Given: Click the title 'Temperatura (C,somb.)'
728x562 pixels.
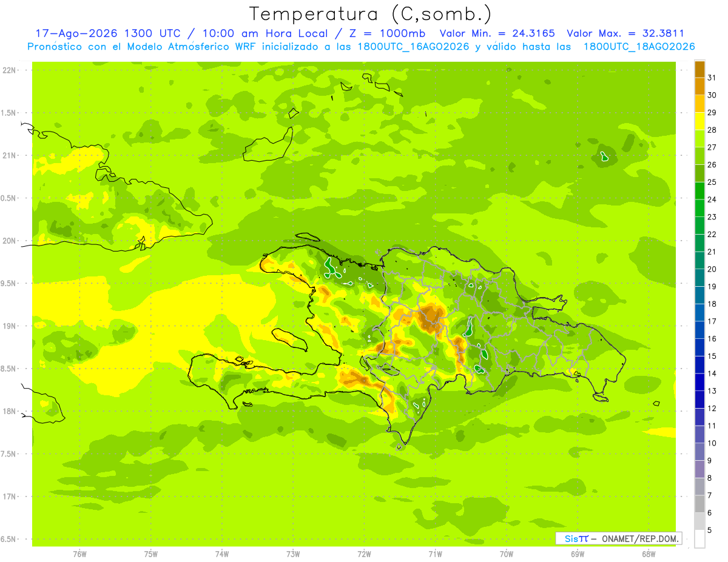Looking at the screenshot, I should pyautogui.click(x=371, y=13).
